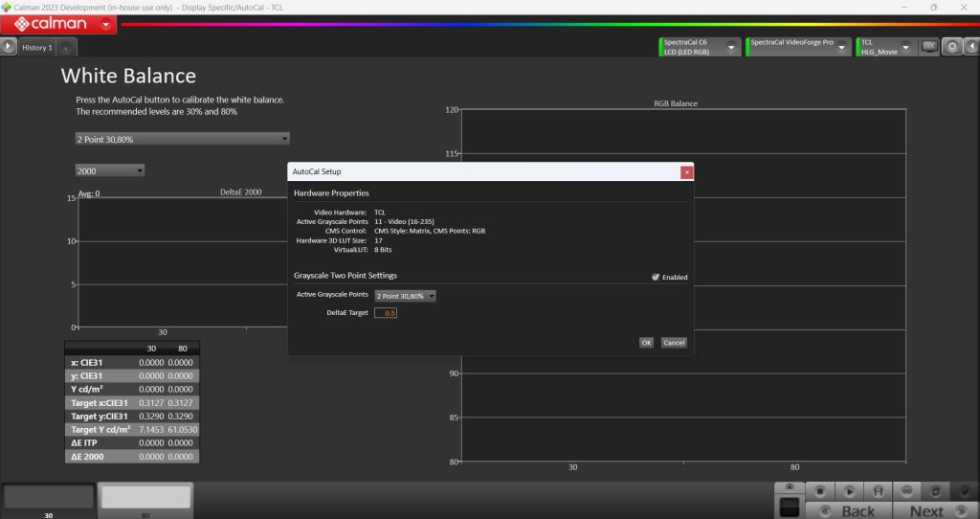Click the ΔE 2000 row label
This screenshot has width=980, height=519.
(x=87, y=457)
